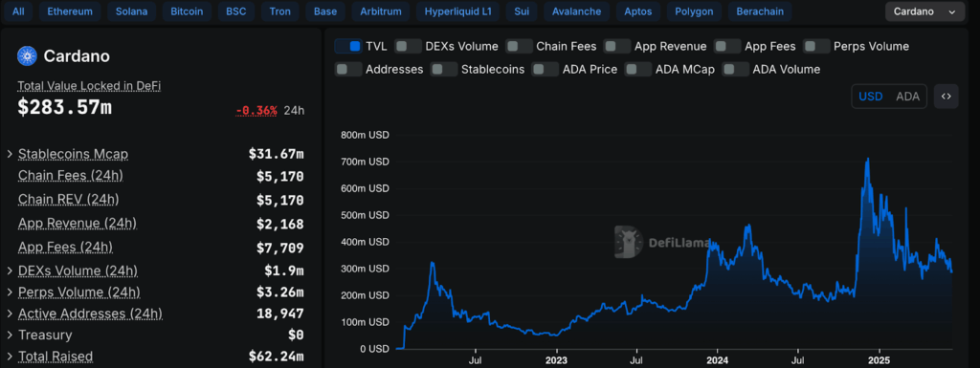The height and width of the screenshot is (368, 980).
Task: Select the Ethereum chain tab
Action: (70, 11)
